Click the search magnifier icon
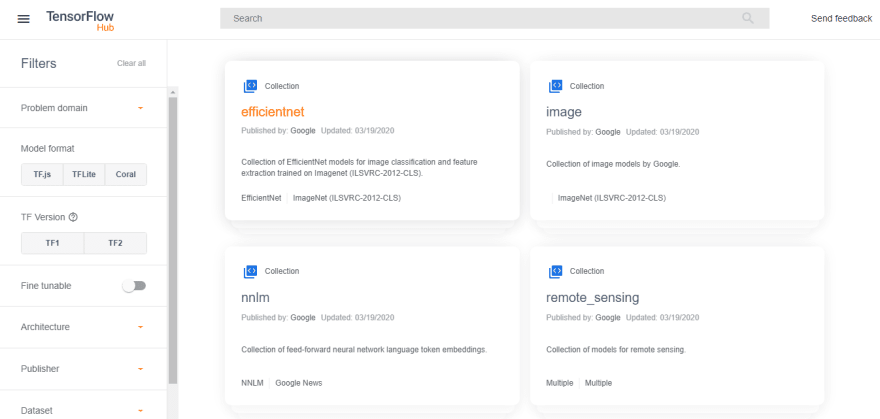 pyautogui.click(x=748, y=19)
